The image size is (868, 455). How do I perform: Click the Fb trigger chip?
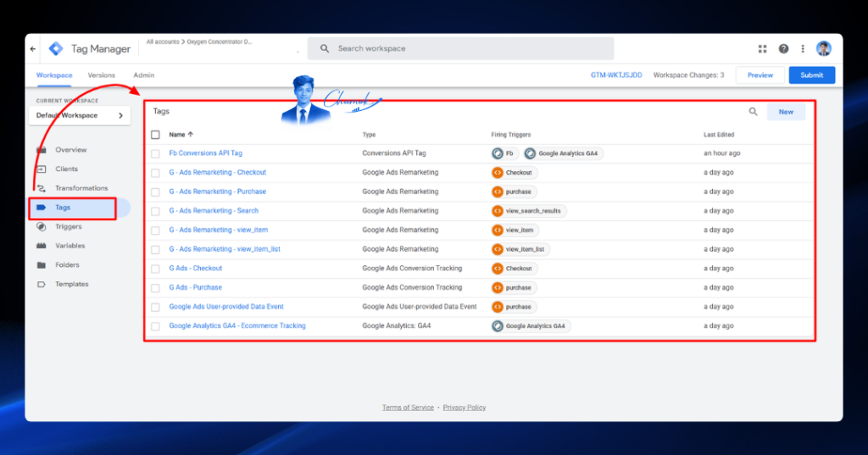pyautogui.click(x=504, y=153)
